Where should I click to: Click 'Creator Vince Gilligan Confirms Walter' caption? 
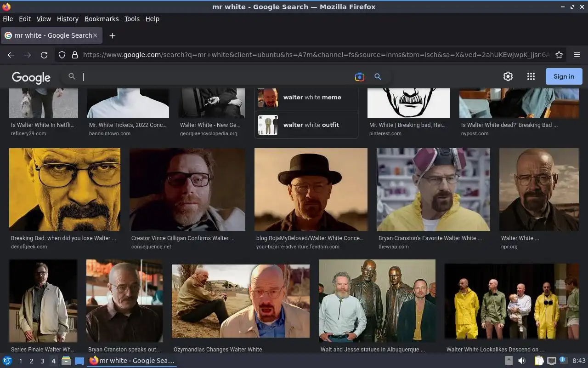pyautogui.click(x=183, y=238)
